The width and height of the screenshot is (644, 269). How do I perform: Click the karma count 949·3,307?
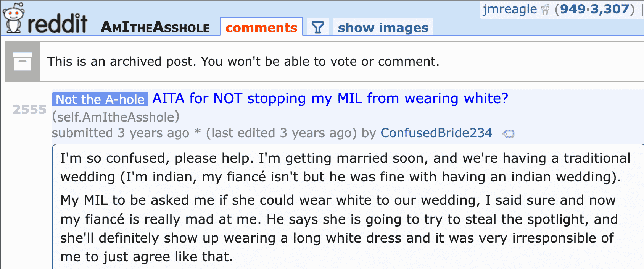pyautogui.click(x=594, y=9)
